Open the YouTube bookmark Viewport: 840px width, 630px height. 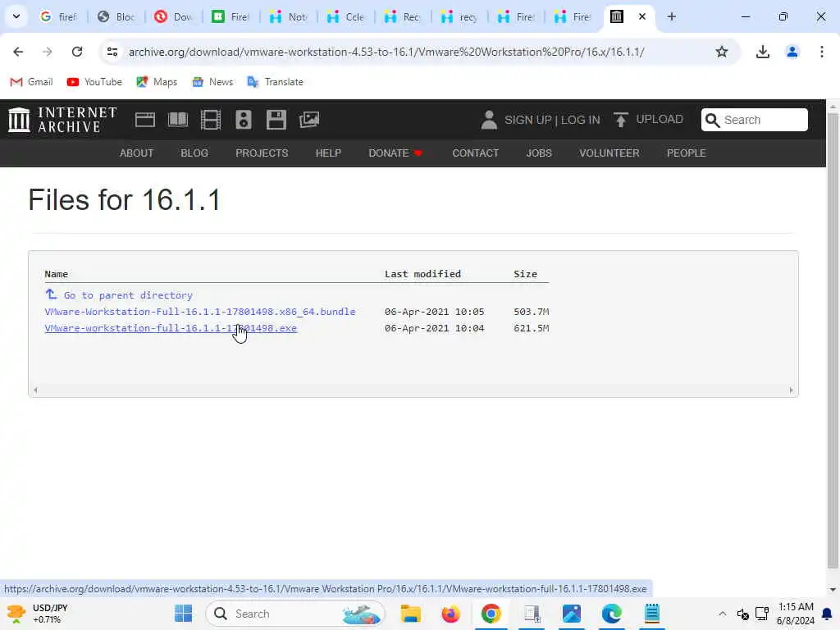94,82
